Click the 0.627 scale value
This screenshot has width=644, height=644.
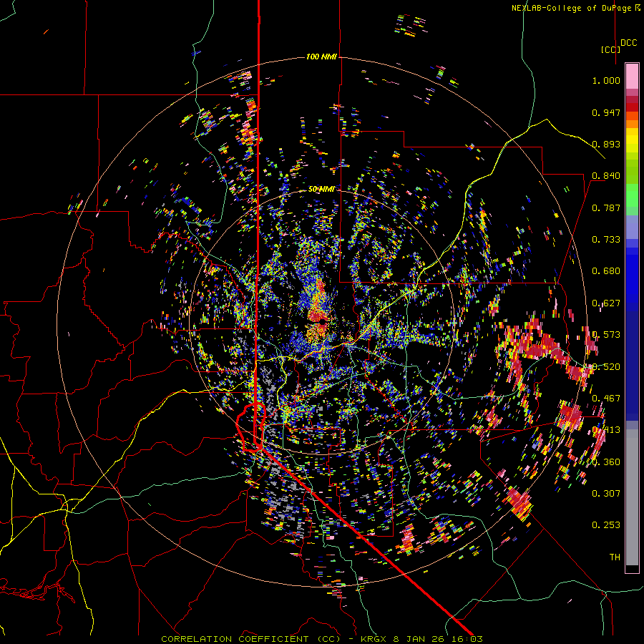pyautogui.click(x=606, y=303)
